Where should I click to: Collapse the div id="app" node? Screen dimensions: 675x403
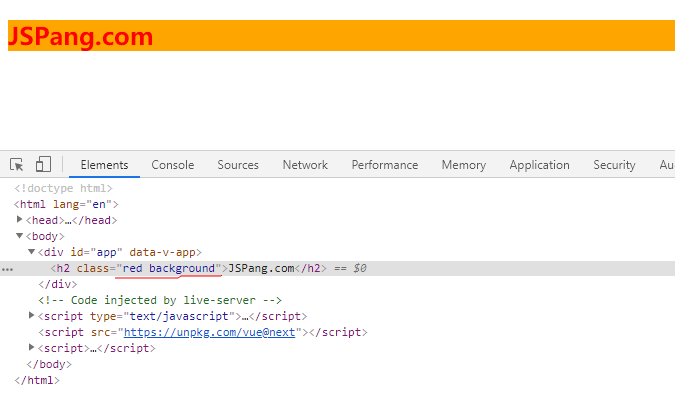[31, 251]
